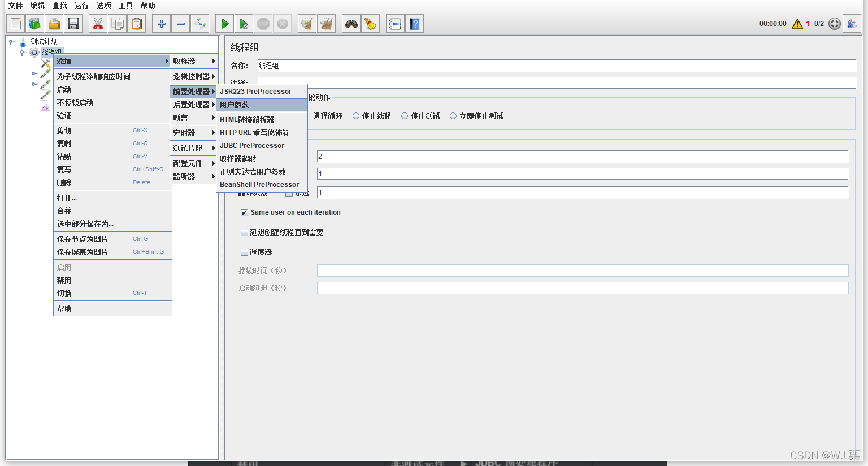Viewport: 868px width, 466px height.
Task: Select the 线程组 gear node icon
Action: pyautogui.click(x=34, y=52)
